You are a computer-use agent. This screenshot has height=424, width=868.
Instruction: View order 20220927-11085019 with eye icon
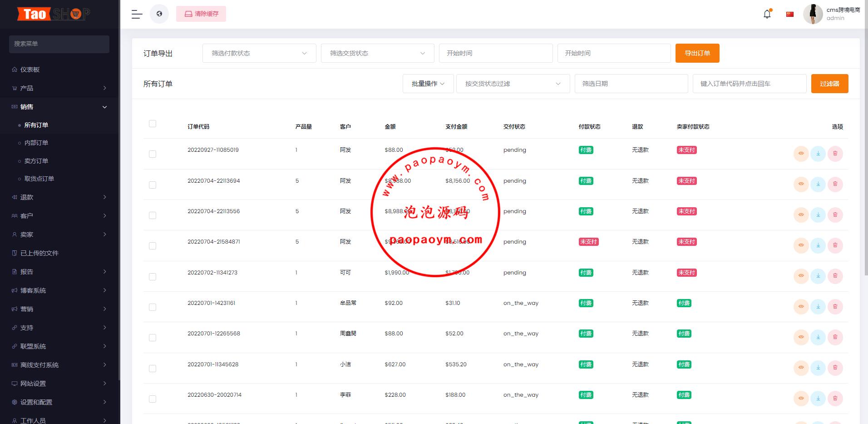point(801,154)
